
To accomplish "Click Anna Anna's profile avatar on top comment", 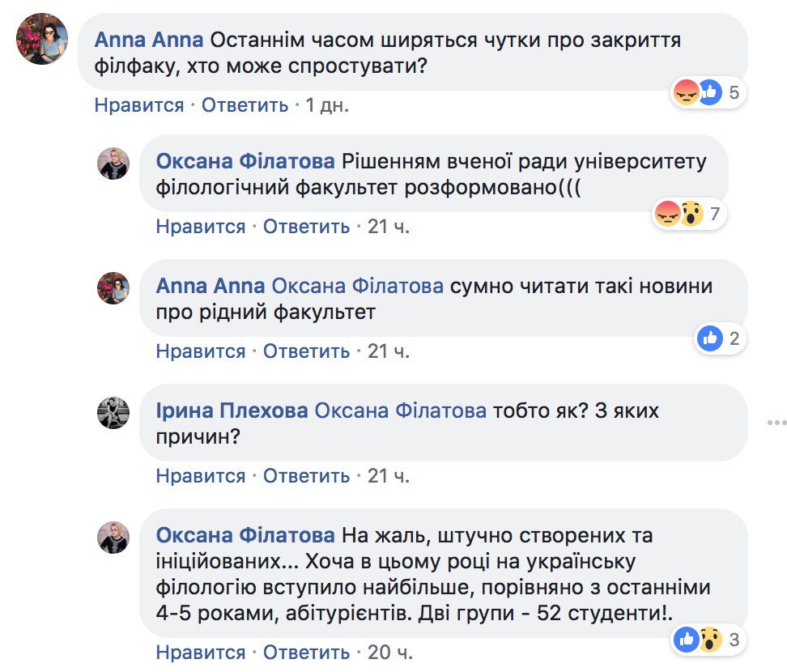I will (x=41, y=38).
